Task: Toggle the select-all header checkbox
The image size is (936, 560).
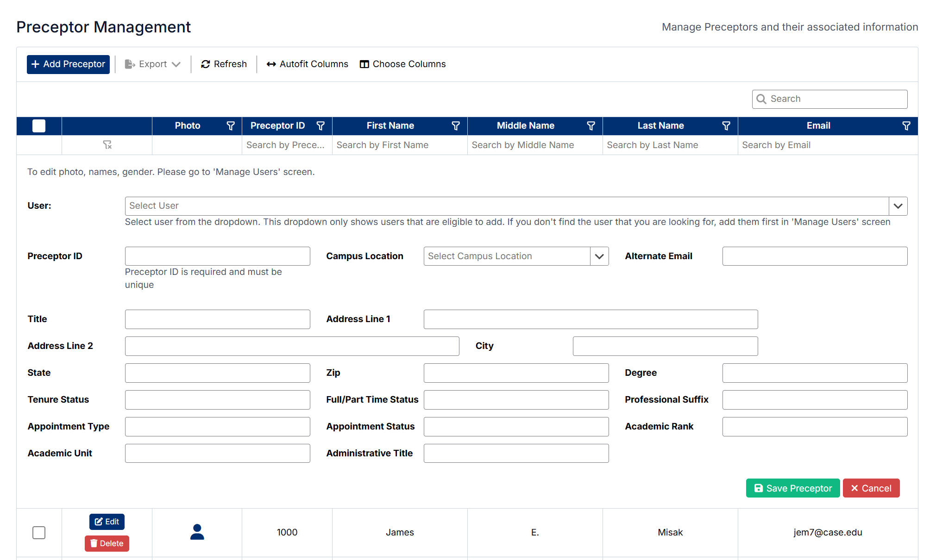Action: tap(39, 126)
